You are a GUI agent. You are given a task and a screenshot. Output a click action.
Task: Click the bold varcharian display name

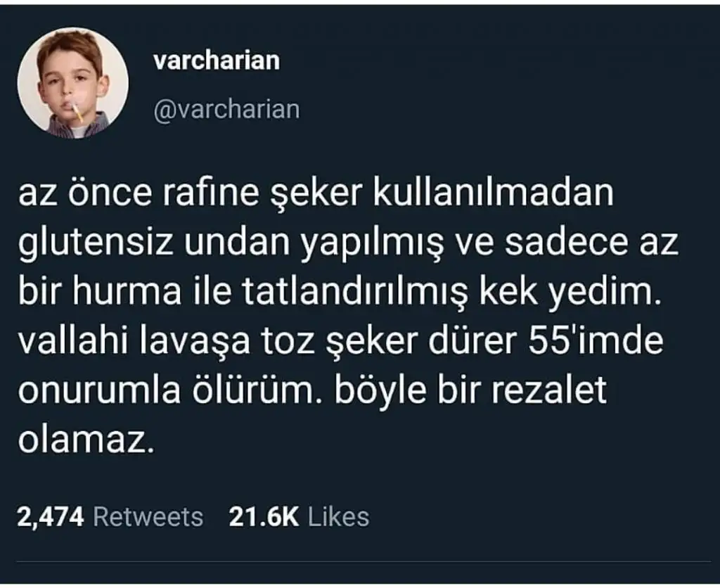pos(217,61)
